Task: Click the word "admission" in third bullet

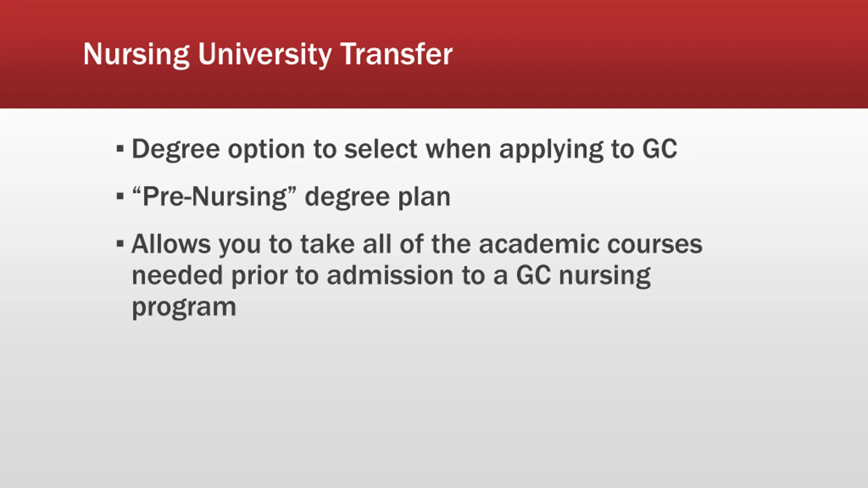Action: (390, 275)
